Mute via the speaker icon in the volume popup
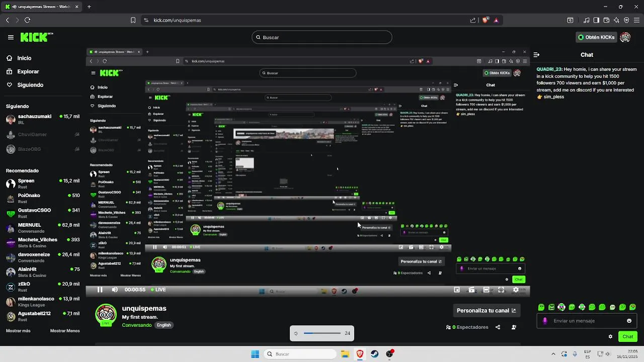Screen dimensions: 644x362 pos(296,333)
